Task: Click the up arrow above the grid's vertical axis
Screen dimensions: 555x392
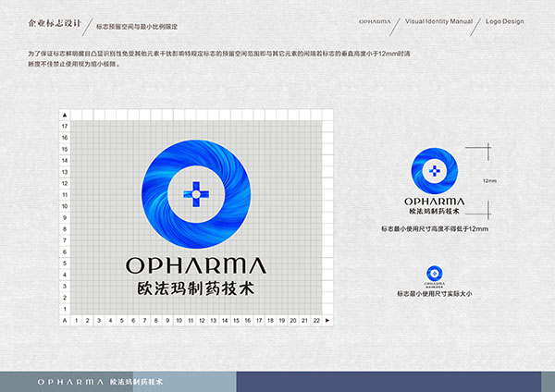Action: 65,115
